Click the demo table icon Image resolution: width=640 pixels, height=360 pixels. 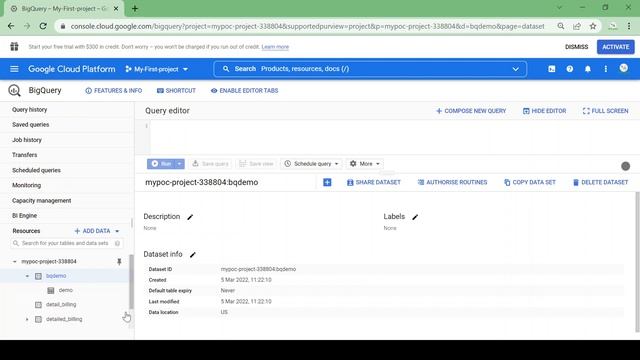pos(51,290)
